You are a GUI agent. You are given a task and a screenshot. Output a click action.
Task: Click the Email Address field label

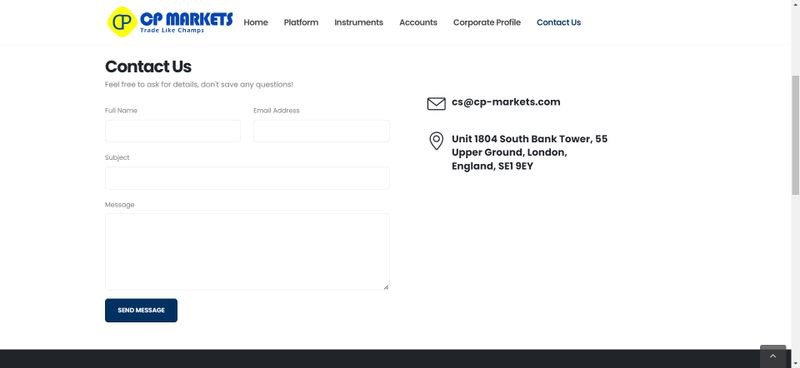pyautogui.click(x=277, y=110)
